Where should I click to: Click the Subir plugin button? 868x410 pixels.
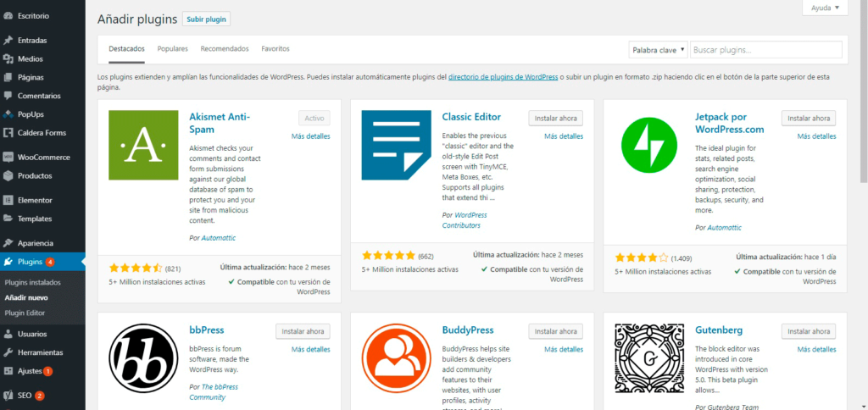pos(207,19)
